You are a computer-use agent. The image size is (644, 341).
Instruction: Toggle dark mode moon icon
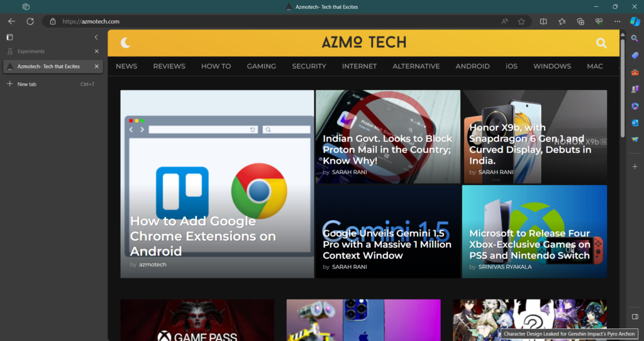(125, 43)
